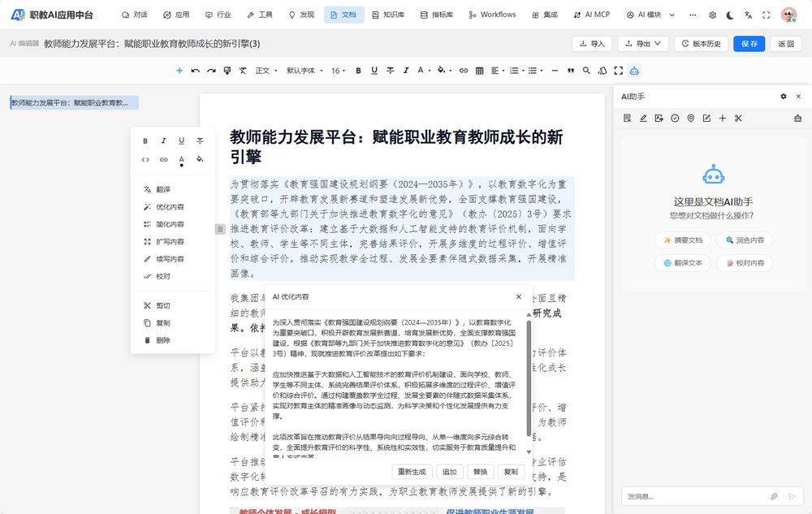Toggle strikethrough in the editor toolbar
Image resolution: width=812 pixels, height=514 pixels.
[x=391, y=71]
